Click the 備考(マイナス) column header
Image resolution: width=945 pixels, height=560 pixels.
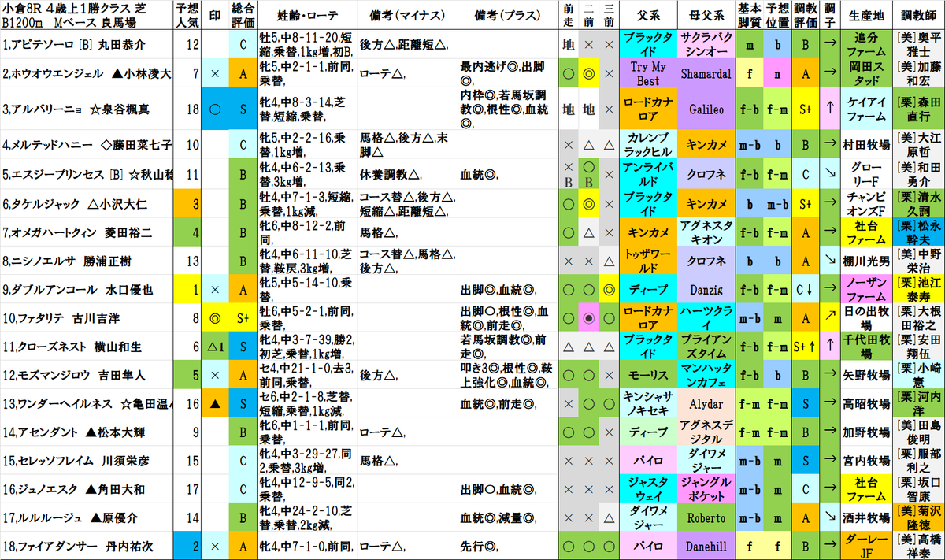(407, 15)
